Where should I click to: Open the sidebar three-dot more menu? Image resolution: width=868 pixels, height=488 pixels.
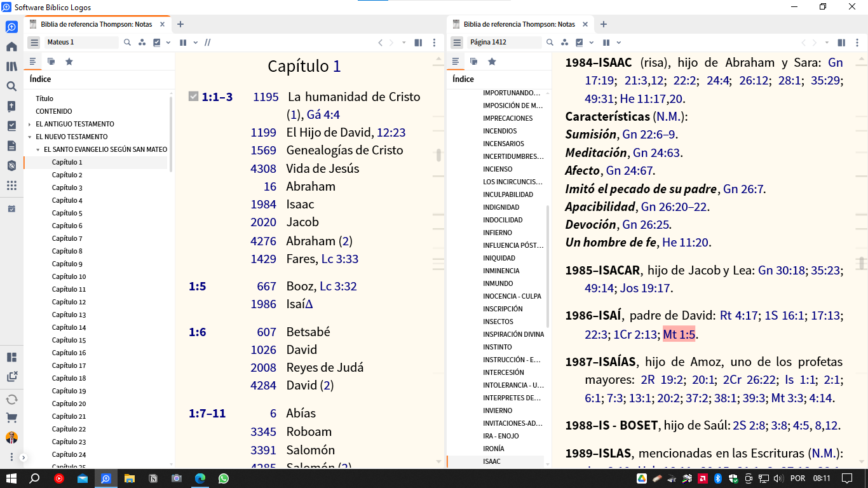[x=11, y=457]
